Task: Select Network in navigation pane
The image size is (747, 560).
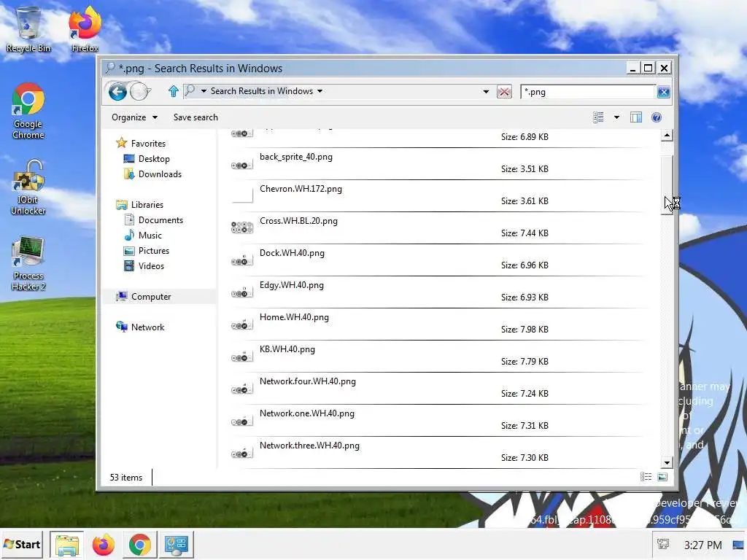Action: tap(147, 327)
